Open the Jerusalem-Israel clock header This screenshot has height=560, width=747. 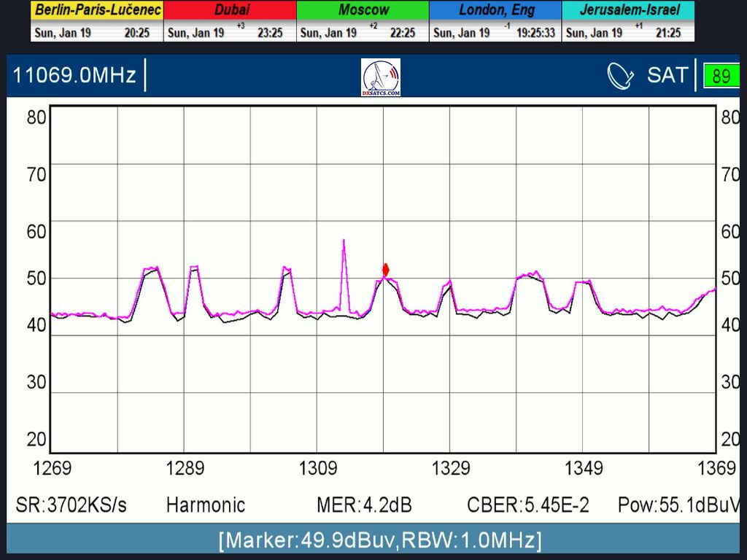tap(628, 10)
